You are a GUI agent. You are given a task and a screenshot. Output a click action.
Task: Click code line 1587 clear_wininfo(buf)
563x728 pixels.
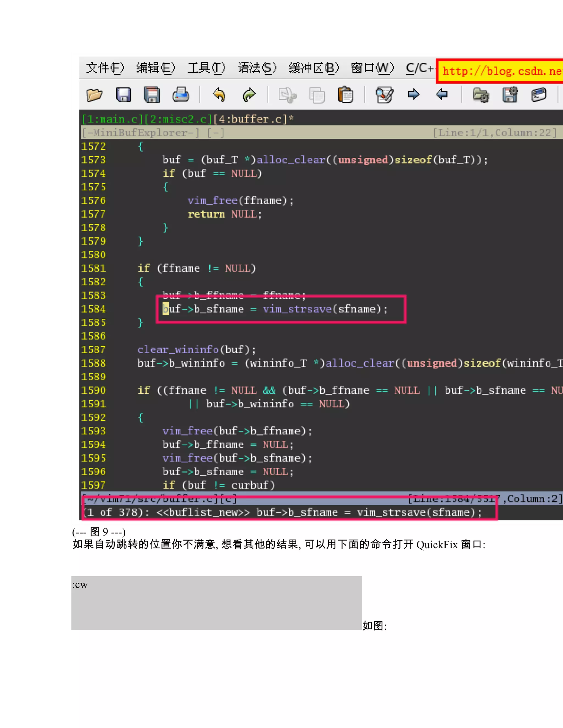(197, 350)
